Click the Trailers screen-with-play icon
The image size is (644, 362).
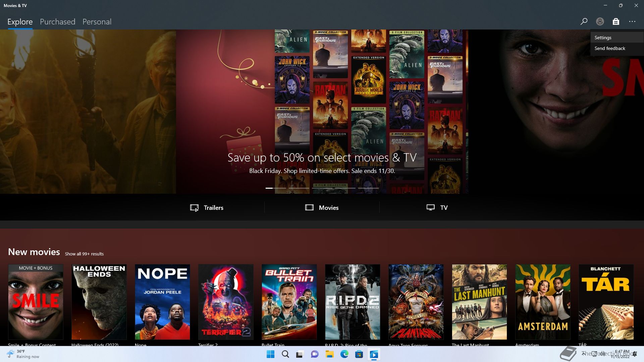[194, 208]
